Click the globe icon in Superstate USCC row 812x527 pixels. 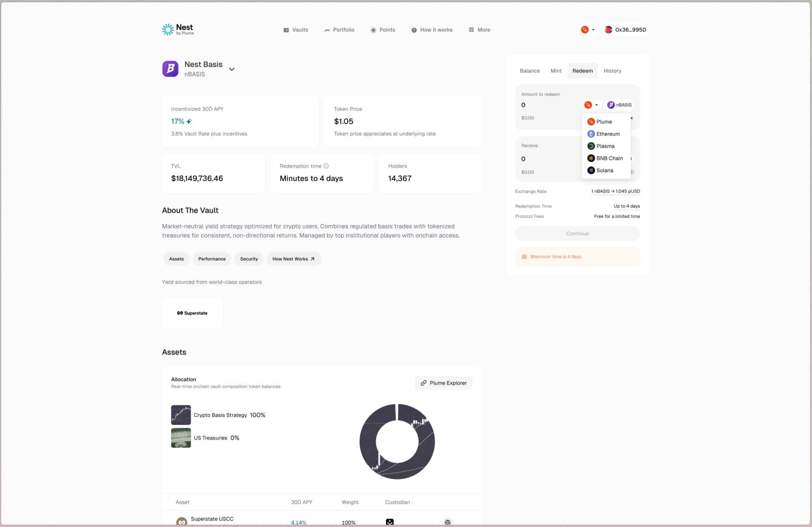447,522
